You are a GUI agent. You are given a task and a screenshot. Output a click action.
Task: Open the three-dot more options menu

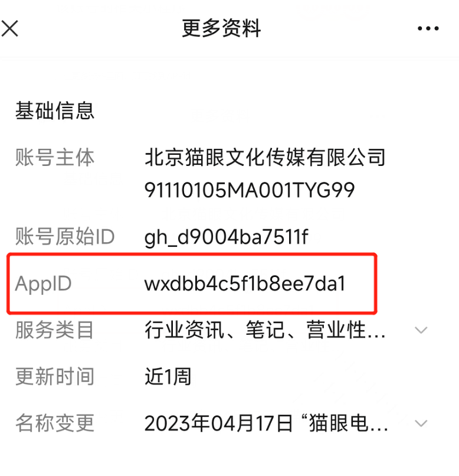428,28
